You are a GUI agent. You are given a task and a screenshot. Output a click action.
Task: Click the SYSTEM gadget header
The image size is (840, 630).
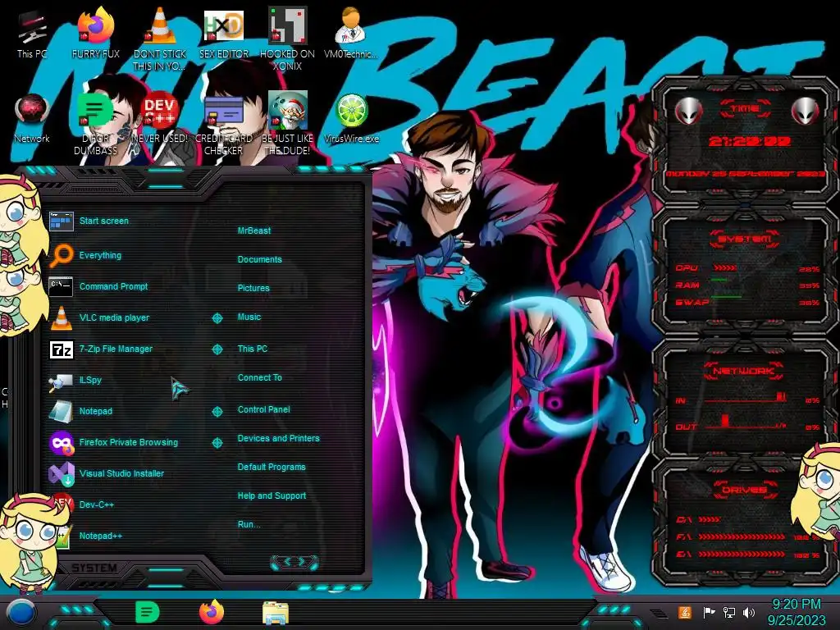[744, 239]
